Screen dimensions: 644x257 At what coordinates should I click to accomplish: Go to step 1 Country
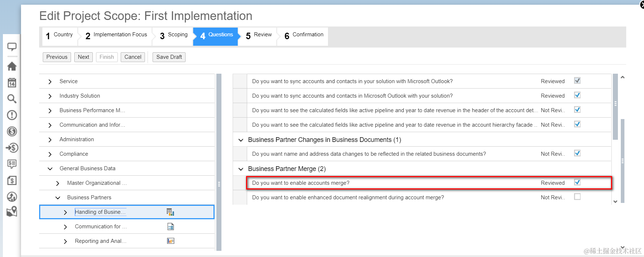59,36
